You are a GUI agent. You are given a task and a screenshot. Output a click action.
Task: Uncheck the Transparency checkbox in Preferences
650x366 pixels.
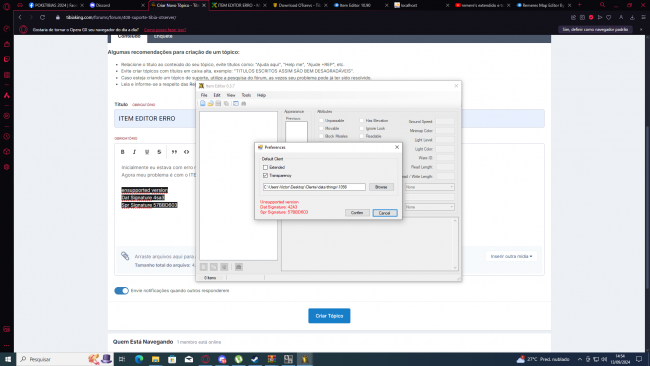(x=265, y=176)
